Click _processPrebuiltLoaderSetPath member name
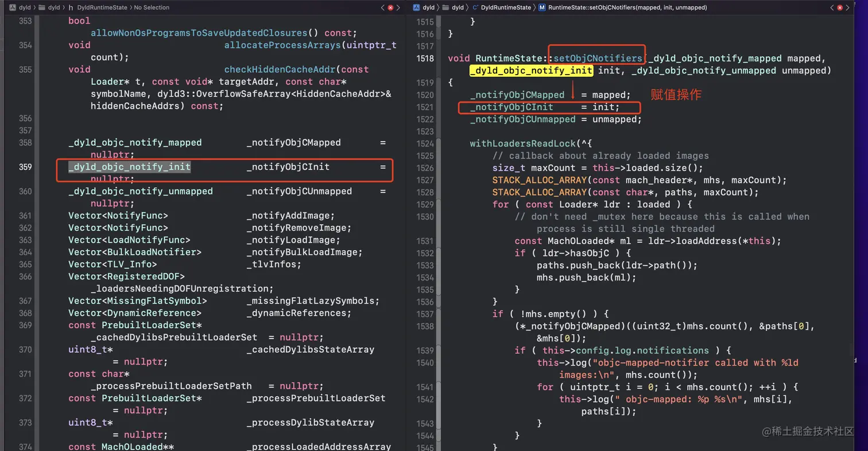 point(171,386)
